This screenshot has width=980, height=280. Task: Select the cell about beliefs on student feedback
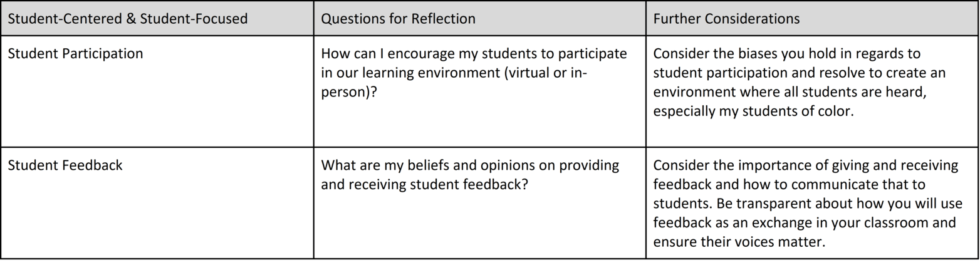470,175
